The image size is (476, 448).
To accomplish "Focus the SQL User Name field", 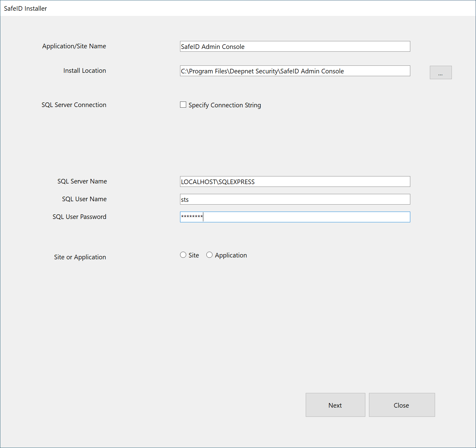I will pos(295,199).
